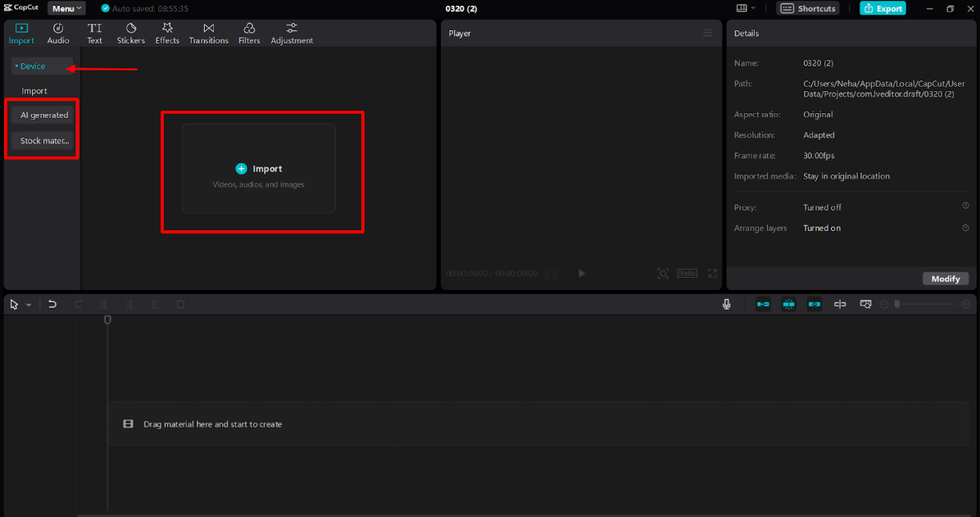Open the Filters tab
The width and height of the screenshot is (980, 517).
(249, 33)
